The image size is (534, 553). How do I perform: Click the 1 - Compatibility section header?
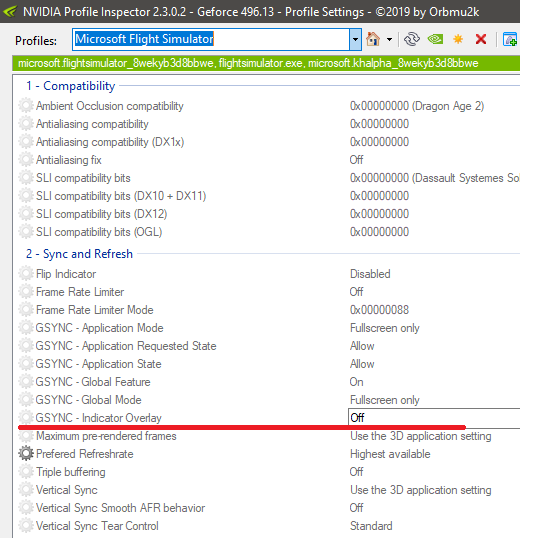(x=70, y=86)
